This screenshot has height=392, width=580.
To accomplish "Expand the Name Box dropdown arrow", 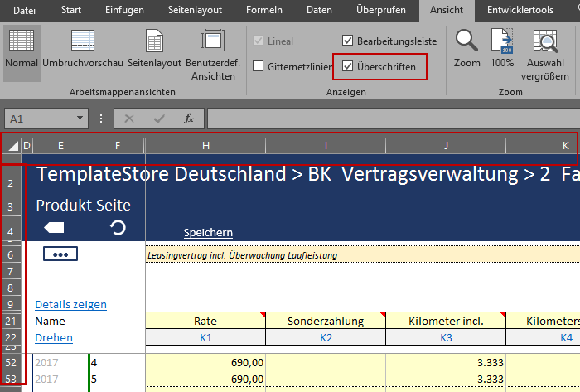I will (80, 119).
